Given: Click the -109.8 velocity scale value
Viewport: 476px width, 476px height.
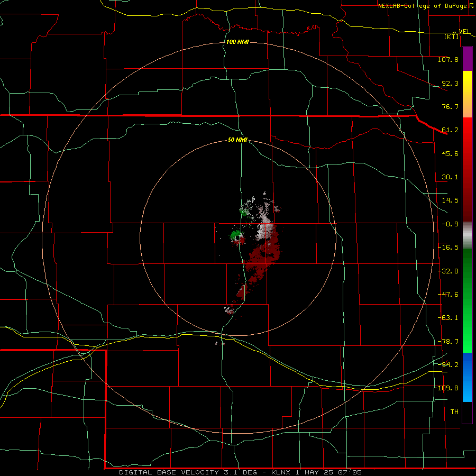Looking at the screenshot, I should pos(446,388).
